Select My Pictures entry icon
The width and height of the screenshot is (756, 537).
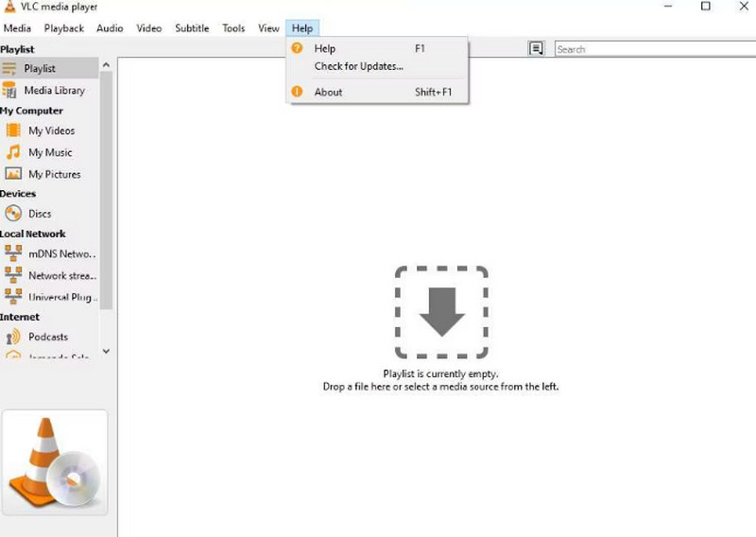click(13, 175)
